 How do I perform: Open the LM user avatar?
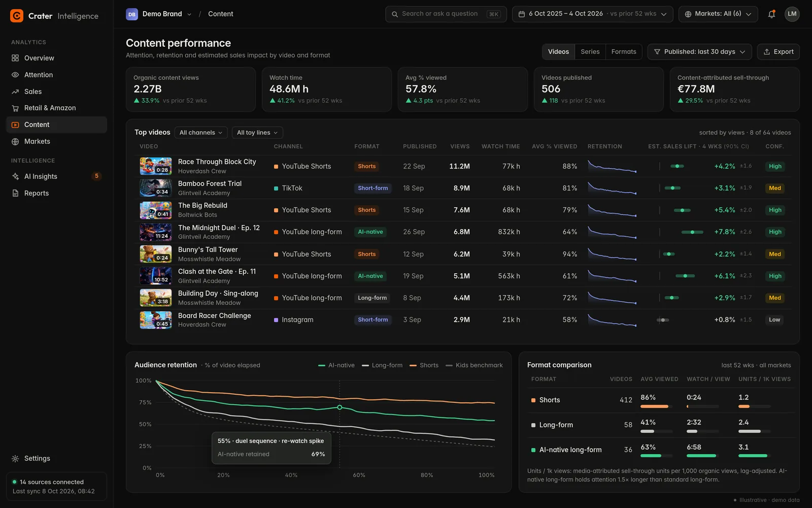[x=792, y=14]
